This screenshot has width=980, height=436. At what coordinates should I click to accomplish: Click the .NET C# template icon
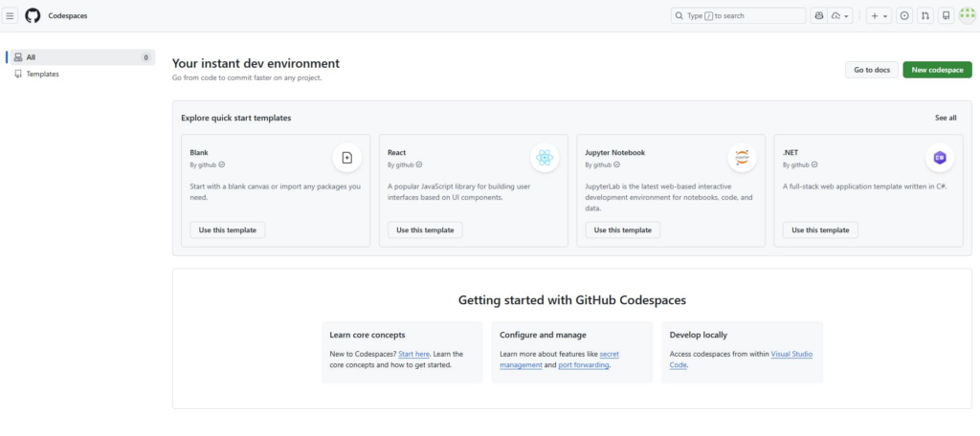[x=939, y=158]
